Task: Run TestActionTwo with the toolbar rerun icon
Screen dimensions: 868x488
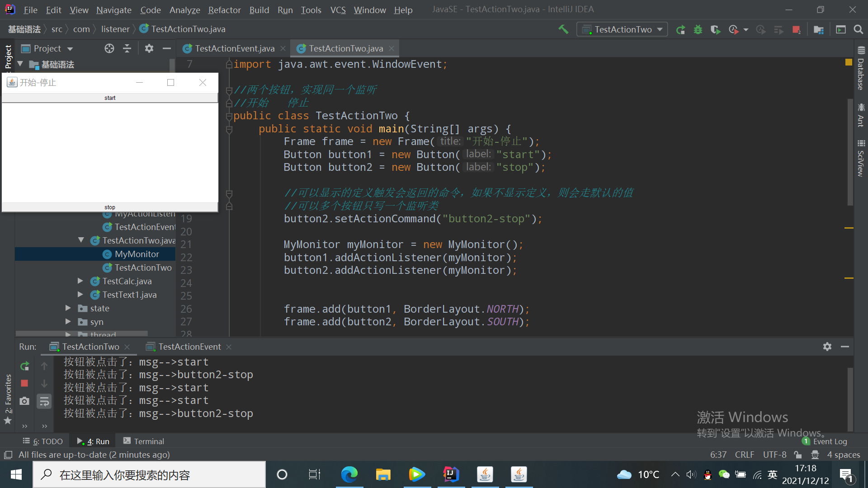Action: pyautogui.click(x=680, y=30)
